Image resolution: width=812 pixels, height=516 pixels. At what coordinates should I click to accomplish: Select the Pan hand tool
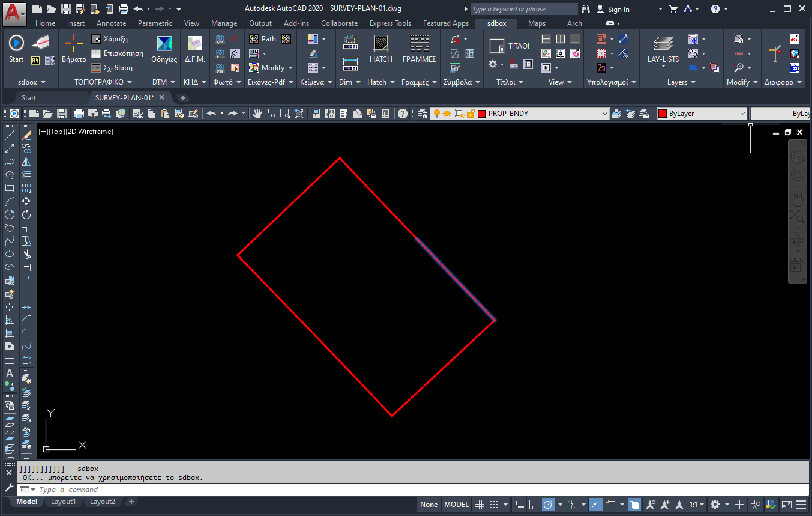257,114
